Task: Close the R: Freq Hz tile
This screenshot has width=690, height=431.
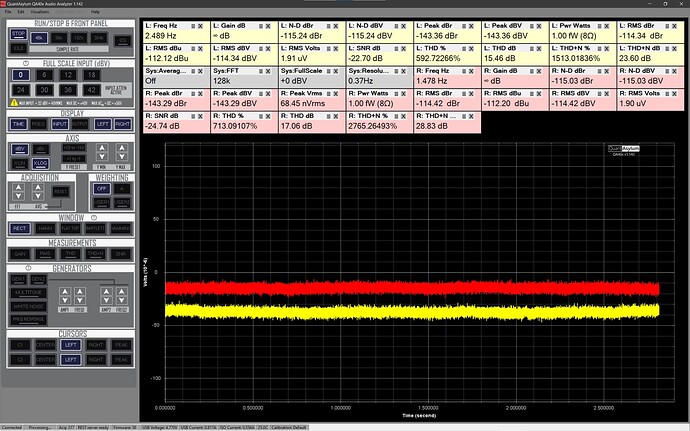Action: [471, 71]
